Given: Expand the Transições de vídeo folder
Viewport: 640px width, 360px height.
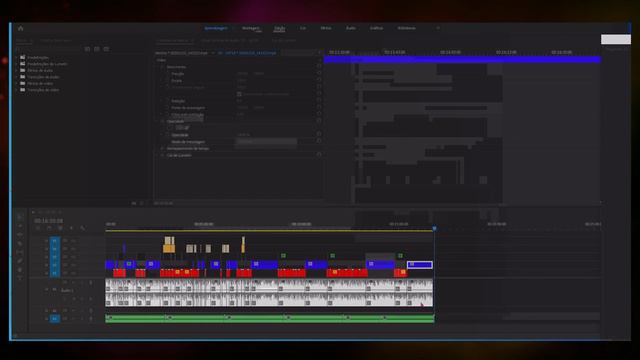Looking at the screenshot, I should [x=17, y=90].
